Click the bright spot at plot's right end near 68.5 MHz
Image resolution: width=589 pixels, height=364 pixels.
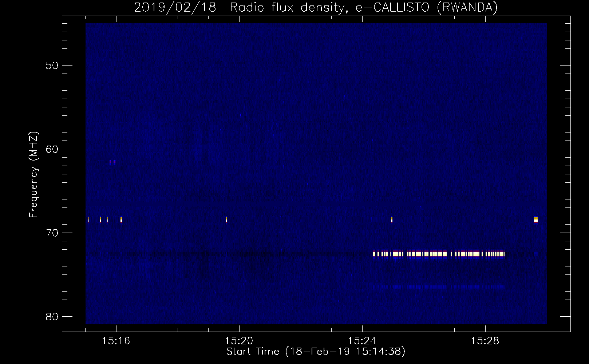click(x=536, y=219)
